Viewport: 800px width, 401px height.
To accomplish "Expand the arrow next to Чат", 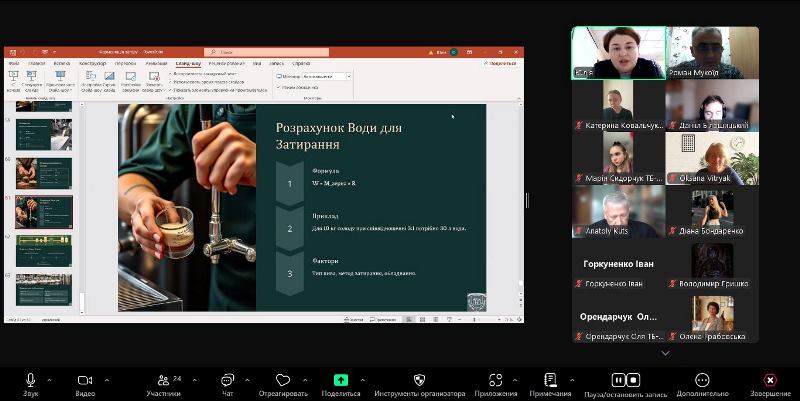I will tap(247, 380).
